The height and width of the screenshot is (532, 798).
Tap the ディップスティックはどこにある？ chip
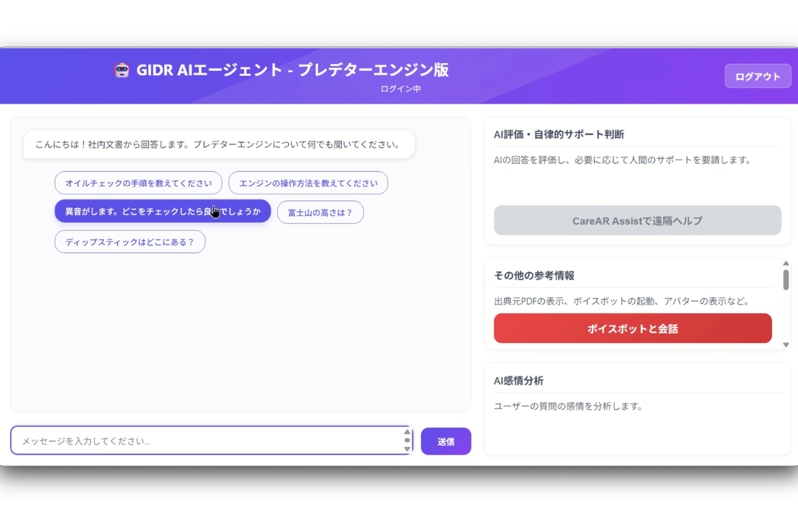click(x=130, y=242)
